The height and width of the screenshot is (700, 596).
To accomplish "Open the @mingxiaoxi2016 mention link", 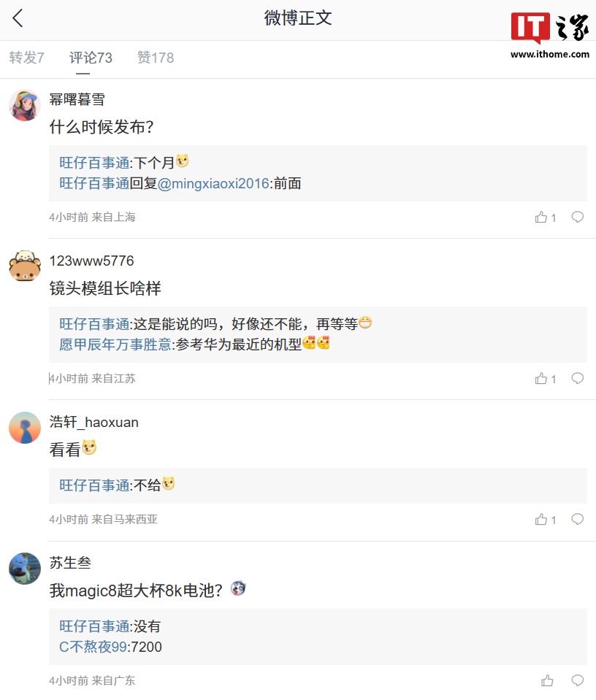I will coord(213,184).
